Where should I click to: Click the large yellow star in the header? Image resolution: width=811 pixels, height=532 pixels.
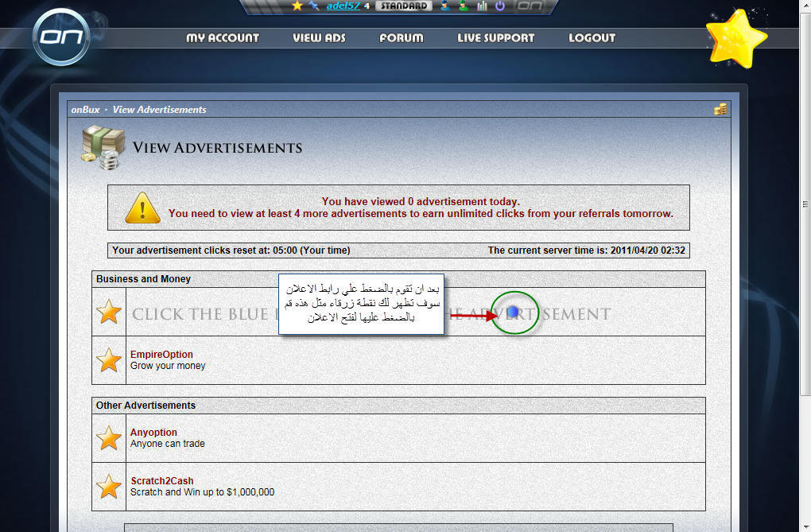(736, 39)
